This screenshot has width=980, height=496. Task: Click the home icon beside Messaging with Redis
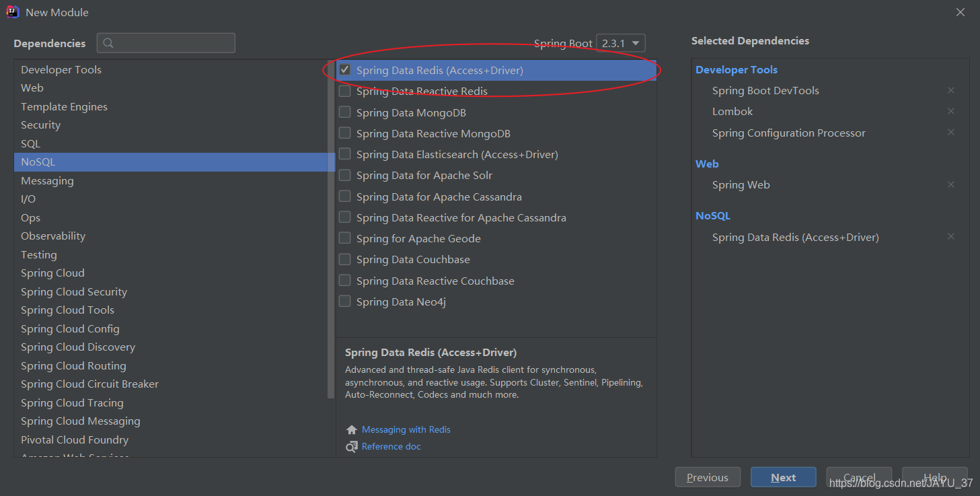click(x=352, y=429)
